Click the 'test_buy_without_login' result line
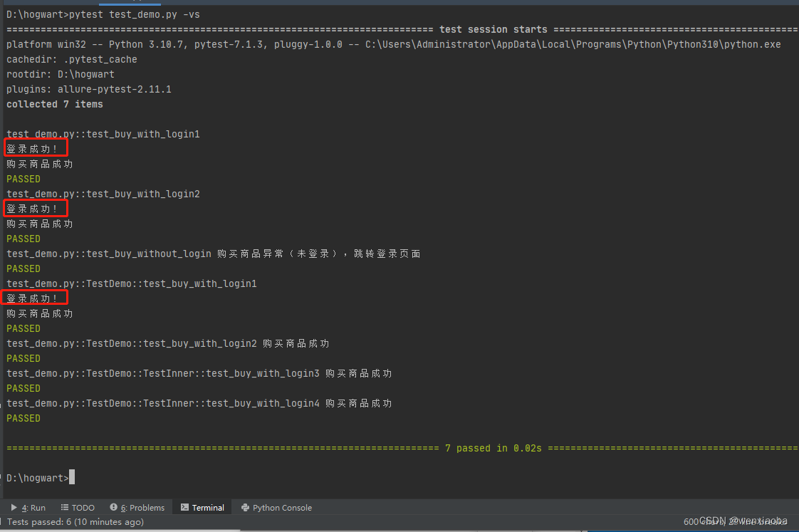The height and width of the screenshot is (532, 799). click(213, 254)
